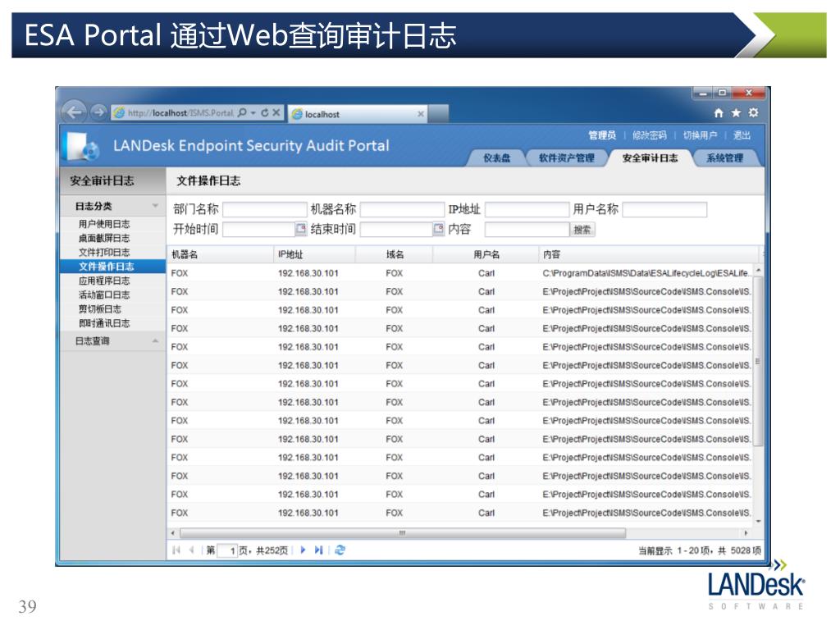This screenshot has width=840, height=630.
Task: Open 用户使用日志 in sidebar
Action: 104,224
